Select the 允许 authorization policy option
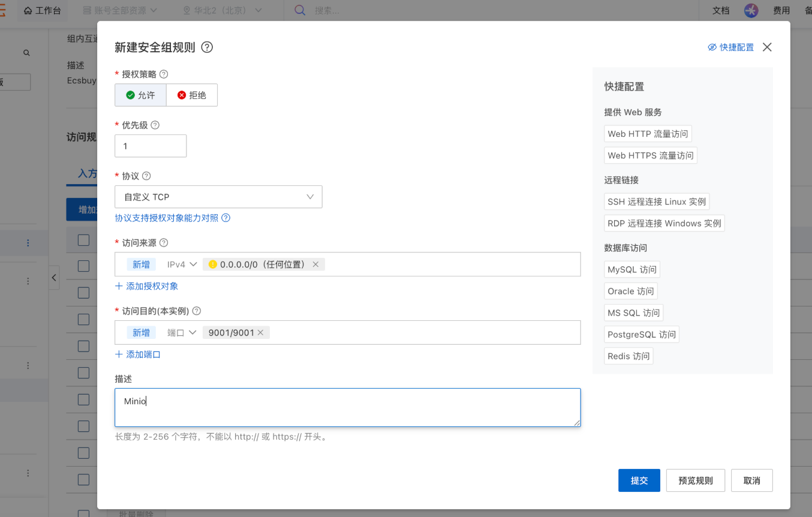This screenshot has width=812, height=517. [140, 95]
